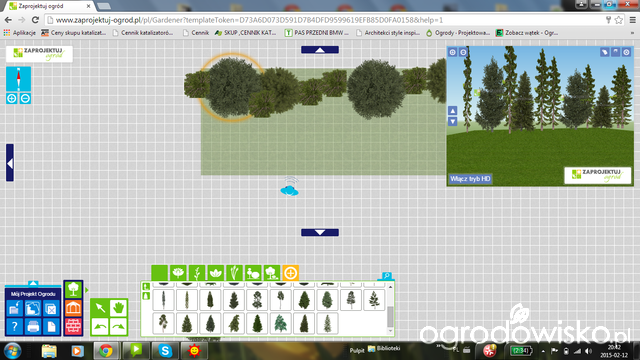Pick the blue-green spruce tree thumbnail
This screenshot has height=360, width=640.
click(x=281, y=324)
